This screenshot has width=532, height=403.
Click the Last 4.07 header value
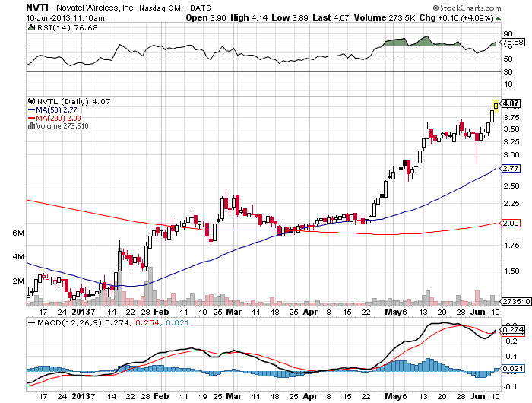(331, 17)
